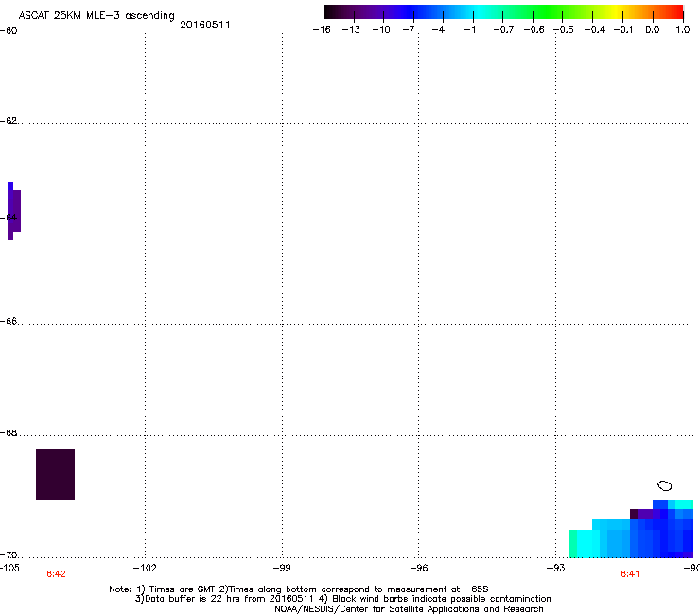Click the purple data patch near -64 latitude
The width and height of the screenshot is (700, 615).
pos(14,211)
